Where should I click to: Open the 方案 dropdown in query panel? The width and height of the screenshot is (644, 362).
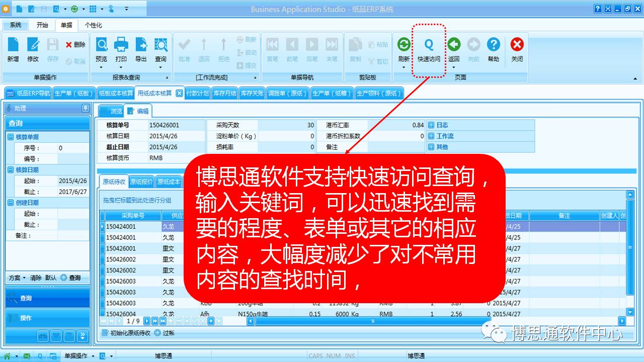(17, 278)
